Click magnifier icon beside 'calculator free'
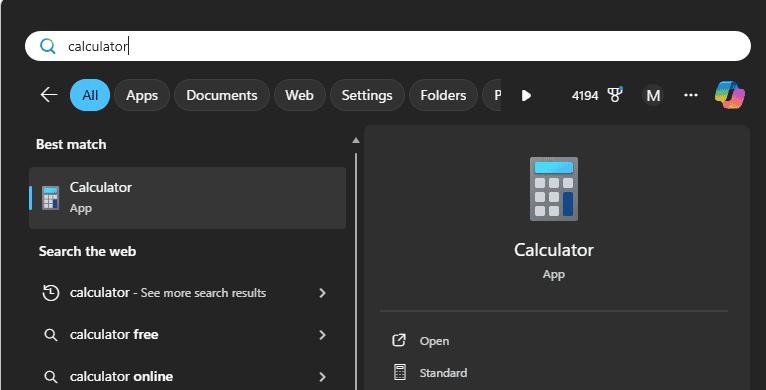Image resolution: width=766 pixels, height=390 pixels. [51, 335]
